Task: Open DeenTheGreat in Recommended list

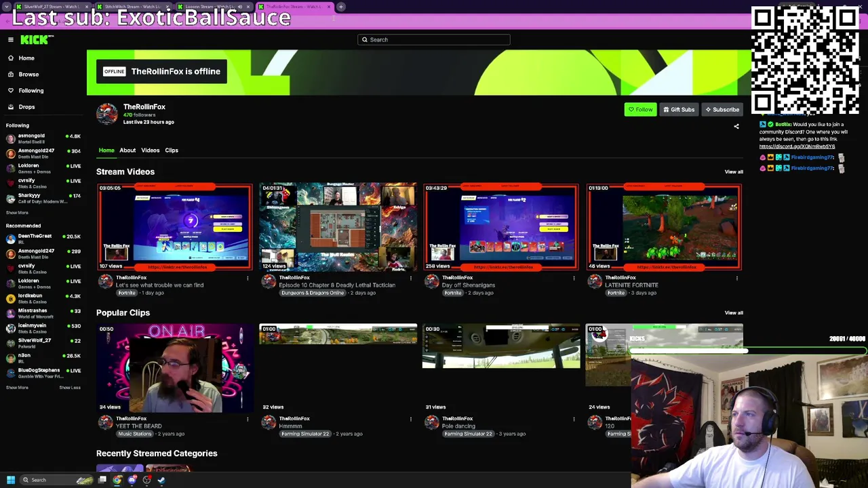Action: tap(43, 239)
